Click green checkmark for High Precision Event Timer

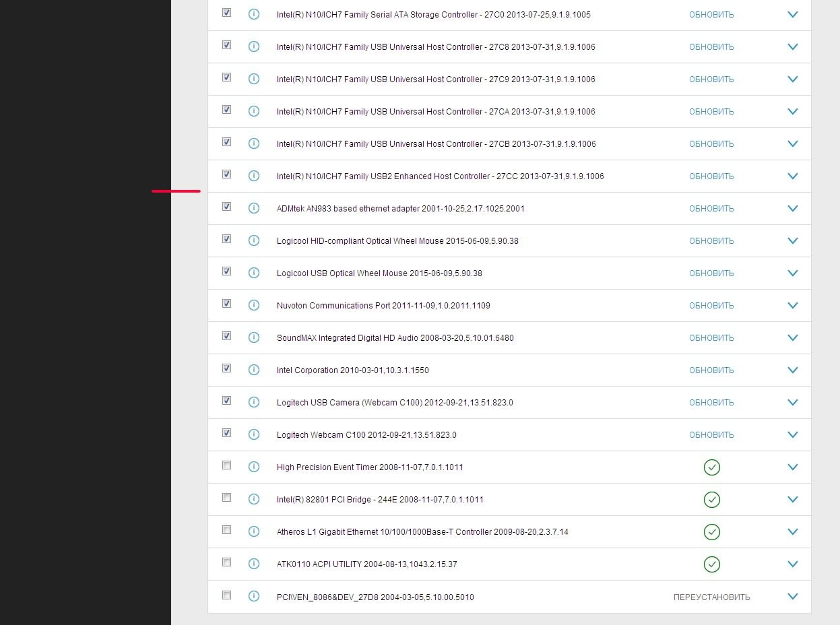click(x=712, y=467)
